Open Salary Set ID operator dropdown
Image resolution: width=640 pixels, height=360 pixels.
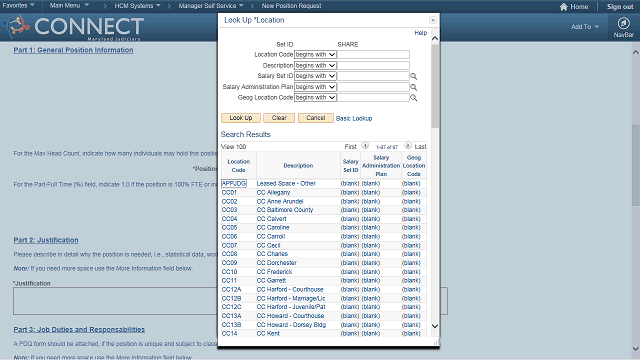point(315,76)
